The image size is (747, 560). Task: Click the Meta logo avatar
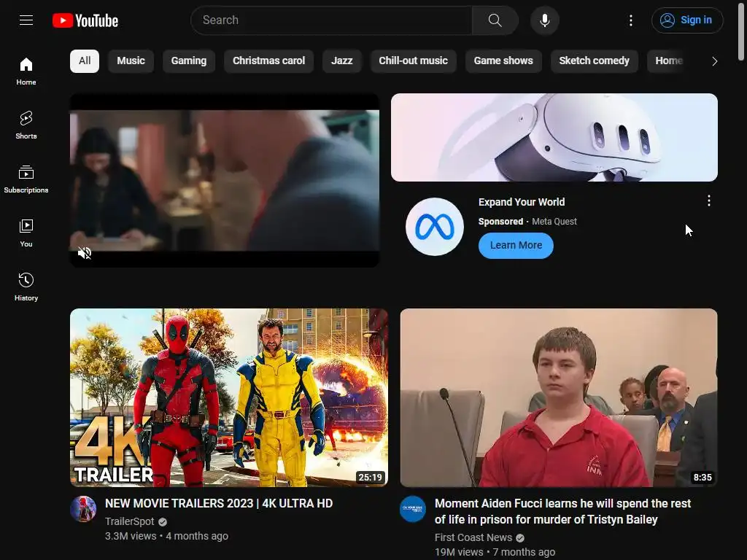click(435, 227)
